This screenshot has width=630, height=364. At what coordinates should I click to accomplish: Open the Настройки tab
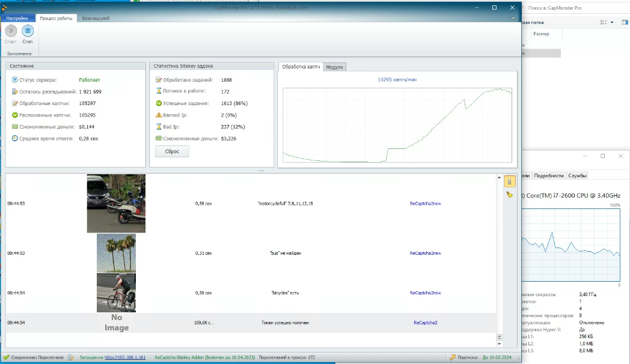click(x=17, y=19)
